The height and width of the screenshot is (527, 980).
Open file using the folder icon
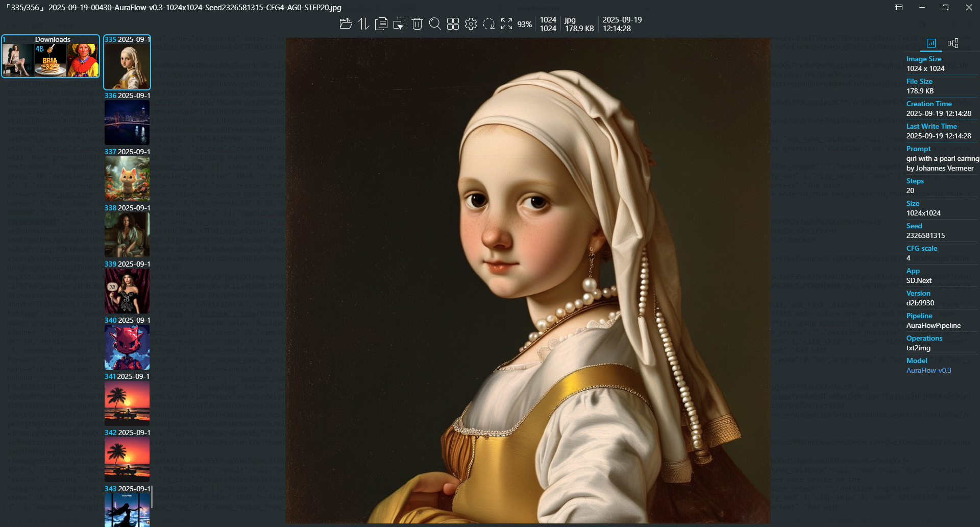coord(346,24)
